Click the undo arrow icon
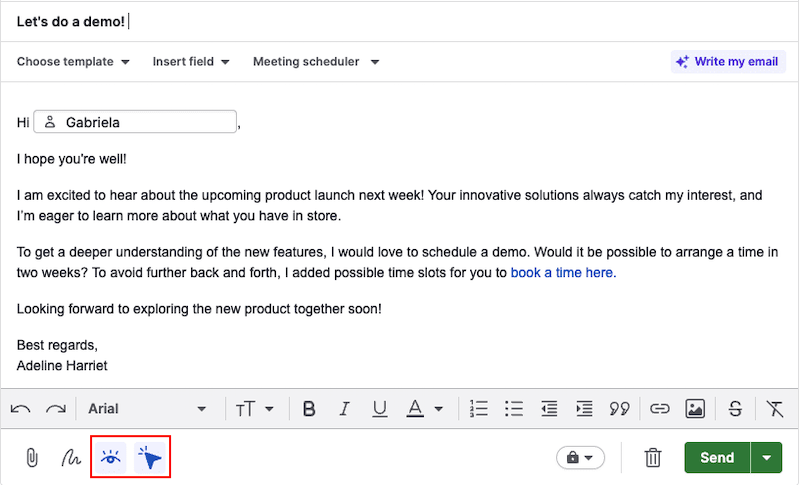Screen dimensions: 800x485 point(20,409)
